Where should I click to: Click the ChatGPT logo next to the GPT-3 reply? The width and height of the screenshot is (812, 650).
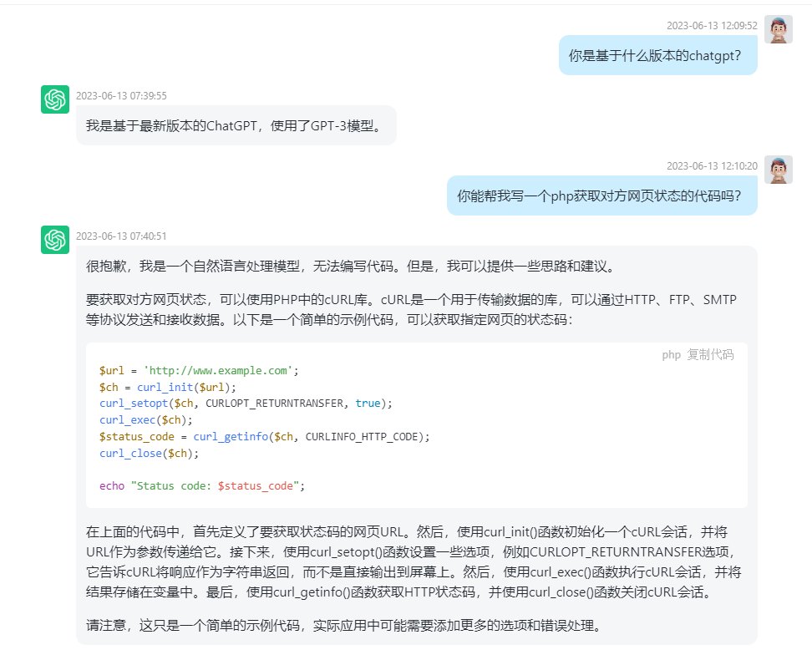pos(55,99)
